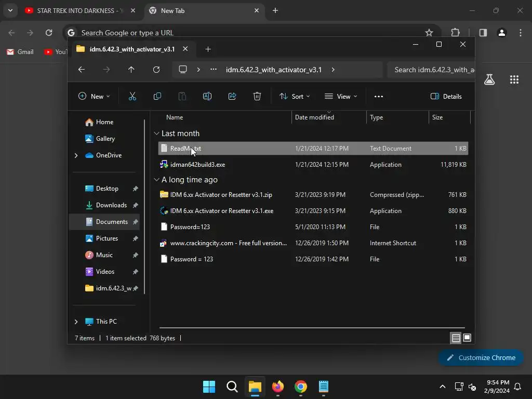Refresh the File Explorer folder view

click(156, 70)
